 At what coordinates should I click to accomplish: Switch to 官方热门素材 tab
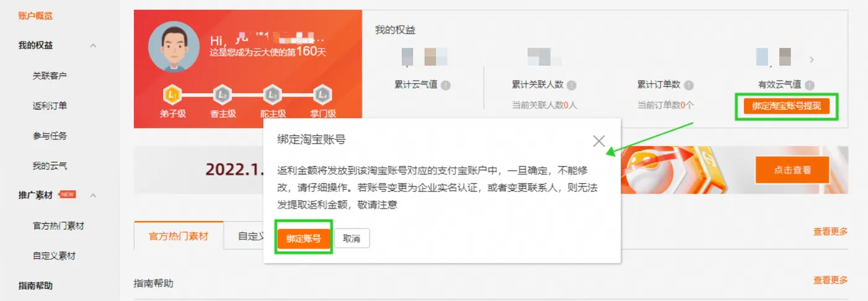[x=179, y=237]
